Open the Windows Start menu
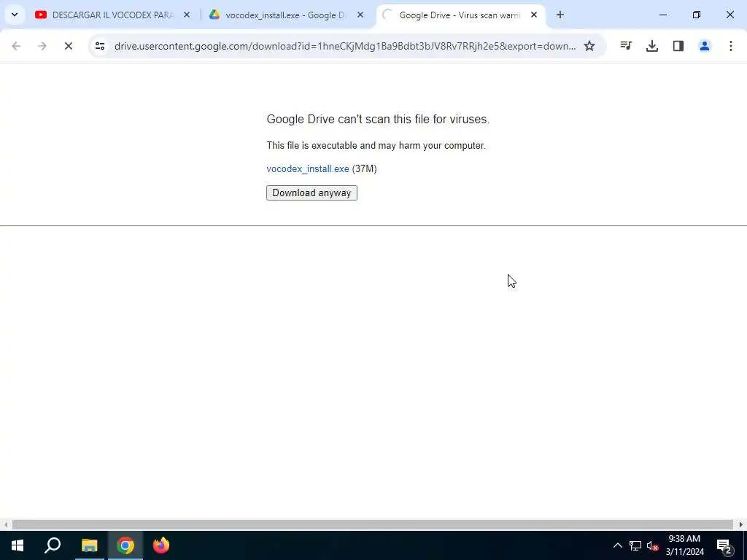Image resolution: width=747 pixels, height=560 pixels. (x=18, y=545)
